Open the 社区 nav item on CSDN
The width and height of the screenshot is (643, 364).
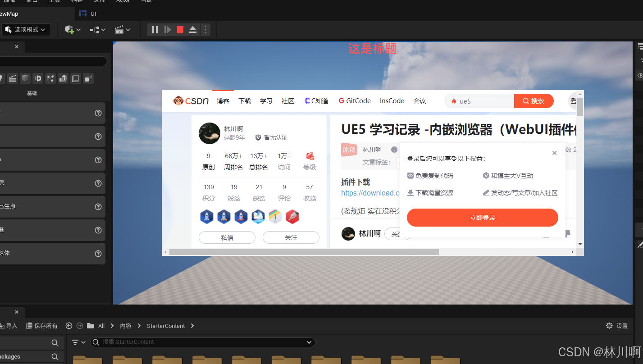coord(288,101)
